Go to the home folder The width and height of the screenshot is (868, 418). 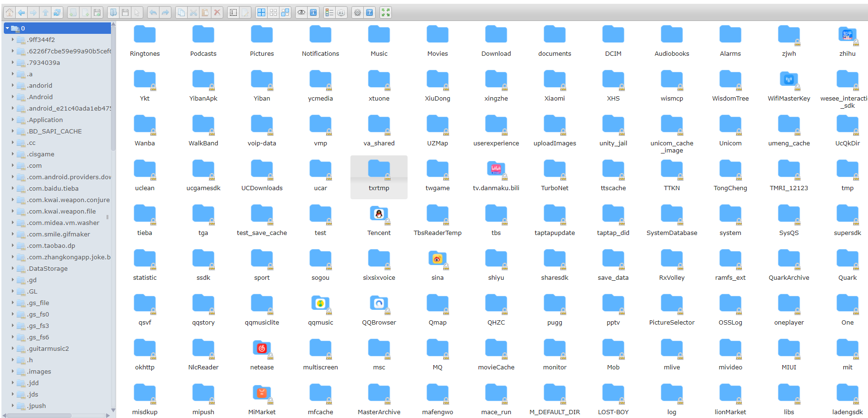[10, 12]
